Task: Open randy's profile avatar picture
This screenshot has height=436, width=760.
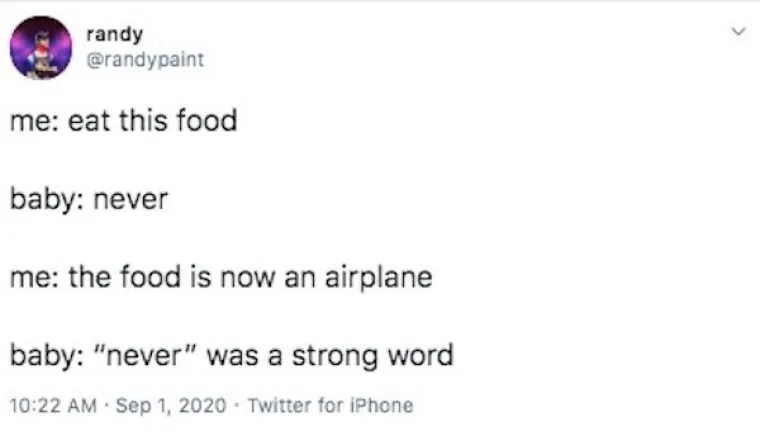Action: pyautogui.click(x=40, y=48)
